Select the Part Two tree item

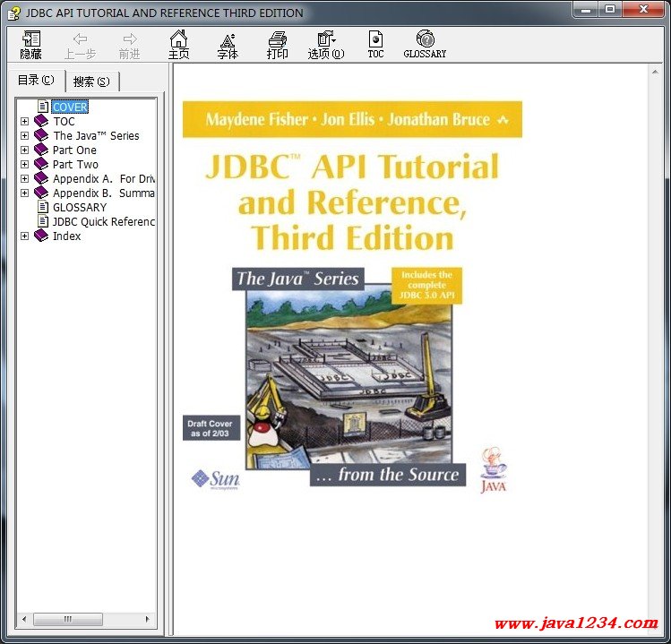75,164
